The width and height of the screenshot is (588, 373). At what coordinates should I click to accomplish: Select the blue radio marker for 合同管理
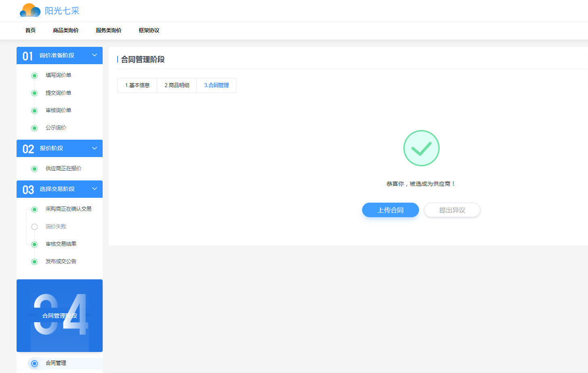(x=34, y=363)
